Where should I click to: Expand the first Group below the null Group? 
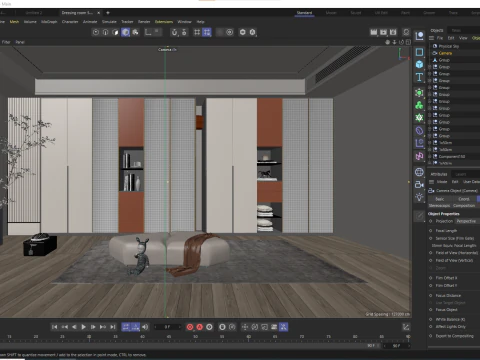click(430, 67)
